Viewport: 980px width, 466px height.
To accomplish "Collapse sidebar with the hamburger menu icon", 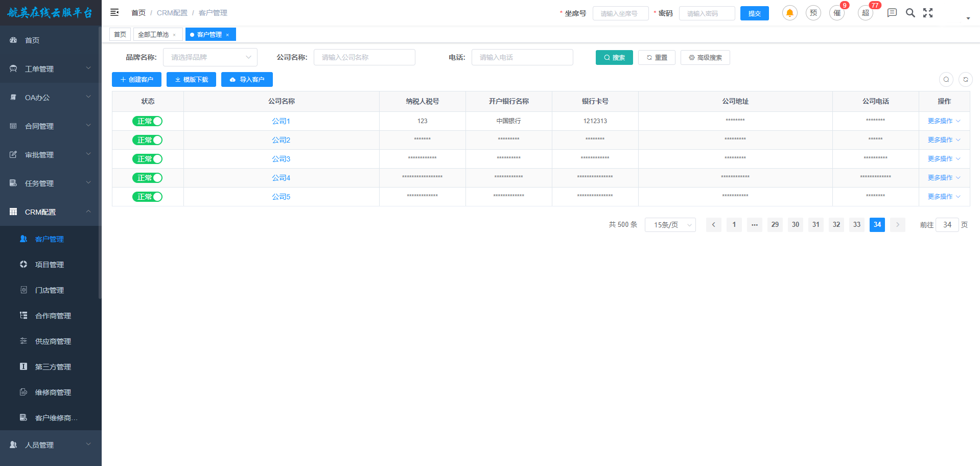I will pyautogui.click(x=114, y=12).
